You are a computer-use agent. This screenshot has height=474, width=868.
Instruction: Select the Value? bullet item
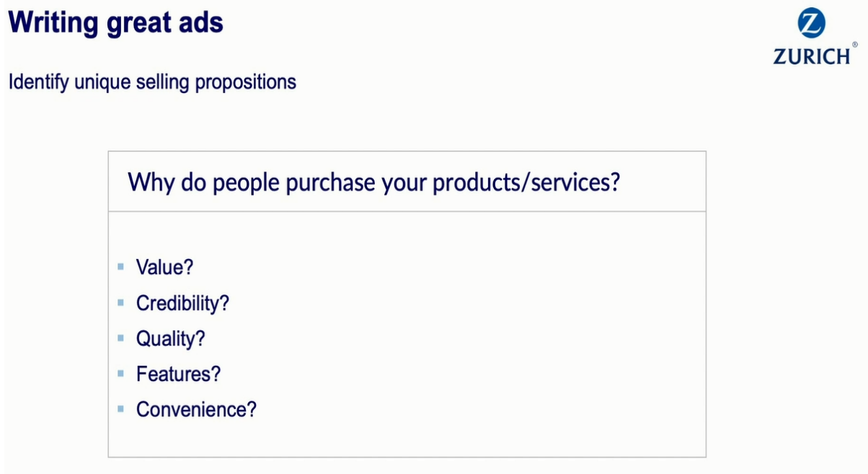tap(165, 268)
